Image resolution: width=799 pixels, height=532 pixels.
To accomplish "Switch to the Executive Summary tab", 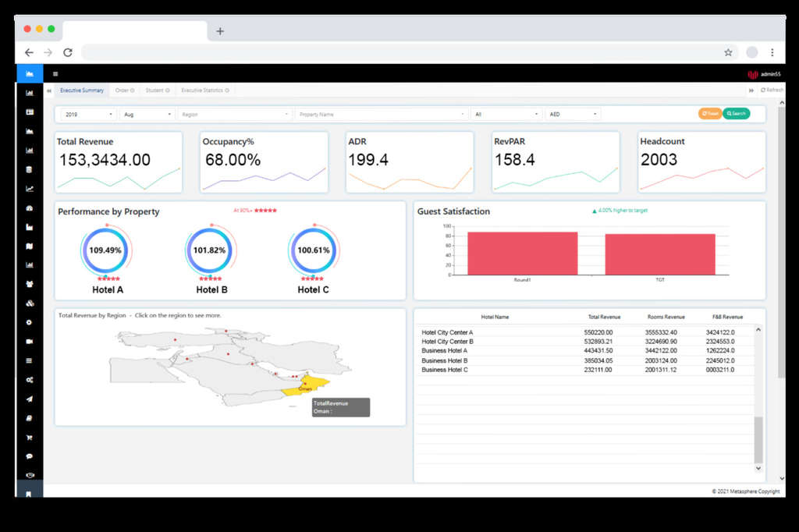I will pos(81,90).
